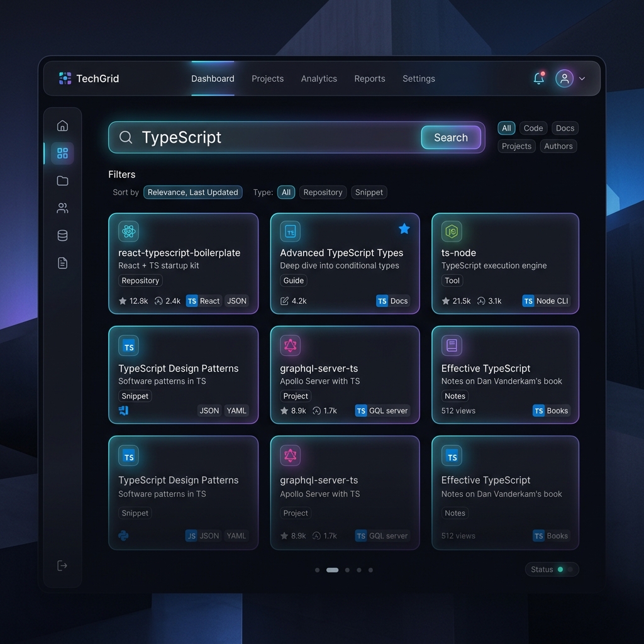The image size is (644, 644).
Task: Click the Python icon on bottom Design Patterns card
Action: click(123, 536)
